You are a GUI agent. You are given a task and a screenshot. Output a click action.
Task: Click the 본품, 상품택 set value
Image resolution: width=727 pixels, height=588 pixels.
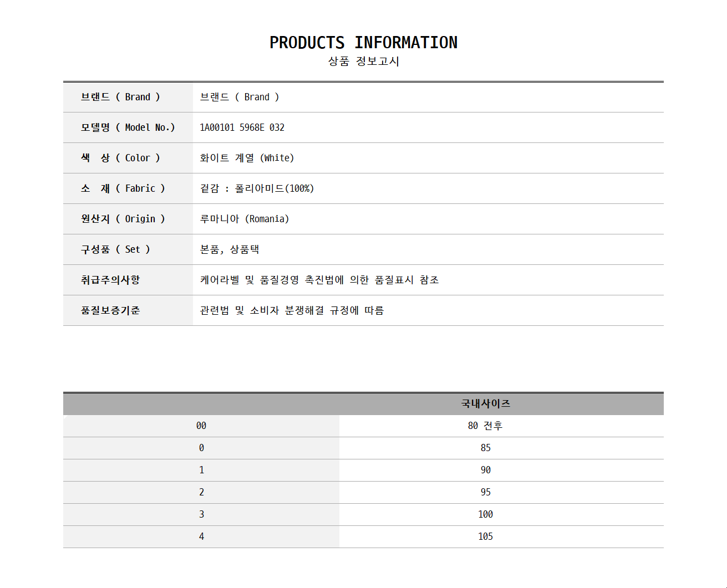click(x=230, y=249)
